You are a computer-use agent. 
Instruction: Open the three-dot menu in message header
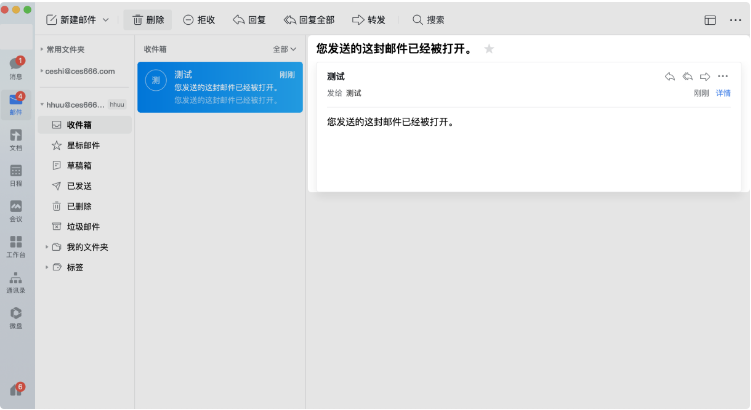point(723,76)
